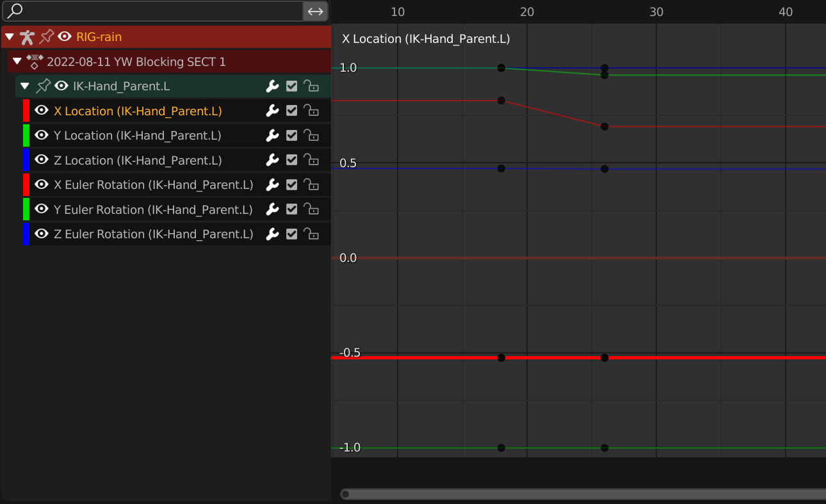Click wrench icon on Y Location row
The width and height of the screenshot is (826, 504).
tap(272, 136)
